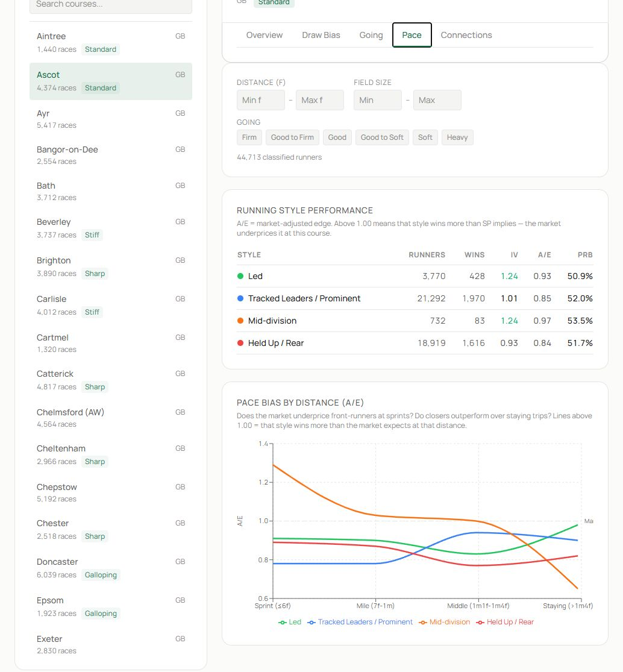Image resolution: width=623 pixels, height=672 pixels.
Task: Open the Draw Bias tab
Action: [x=321, y=35]
